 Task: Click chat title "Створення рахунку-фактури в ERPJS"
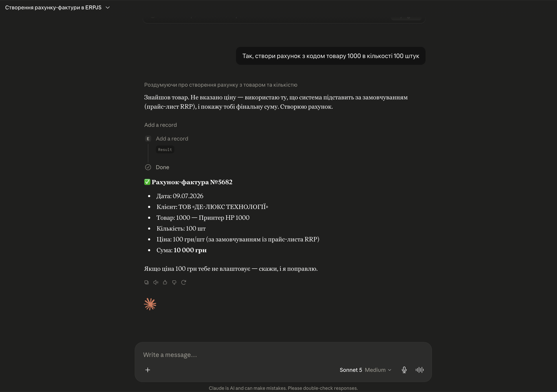coord(53,7)
